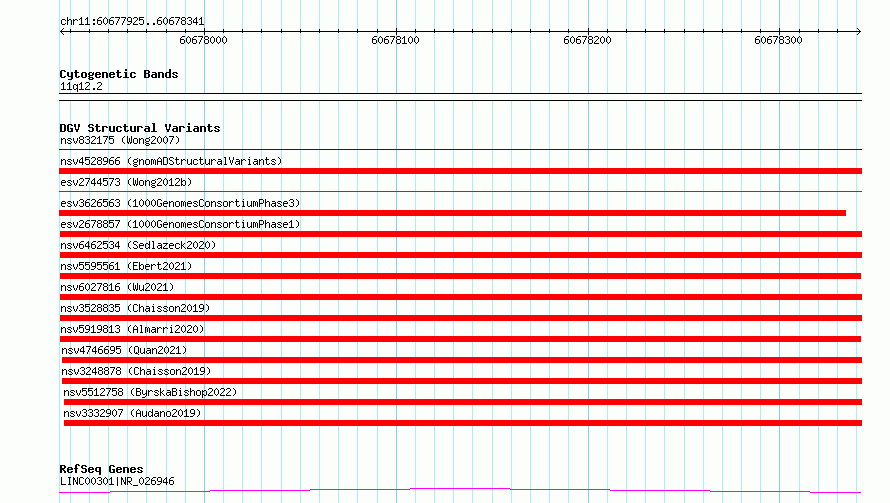Click the 60678100 ruler position label
The height and width of the screenshot is (503, 890).
pyautogui.click(x=395, y=40)
